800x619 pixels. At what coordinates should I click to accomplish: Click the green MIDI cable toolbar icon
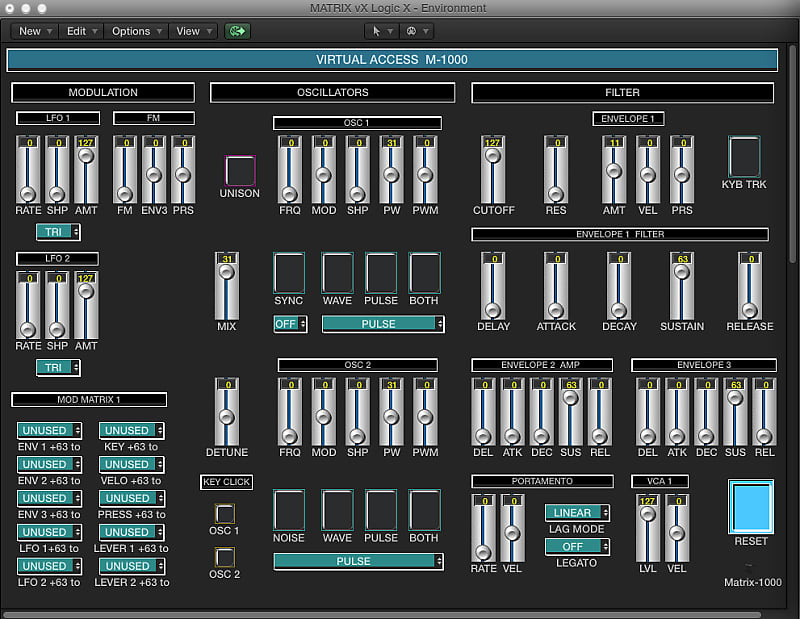coord(235,31)
